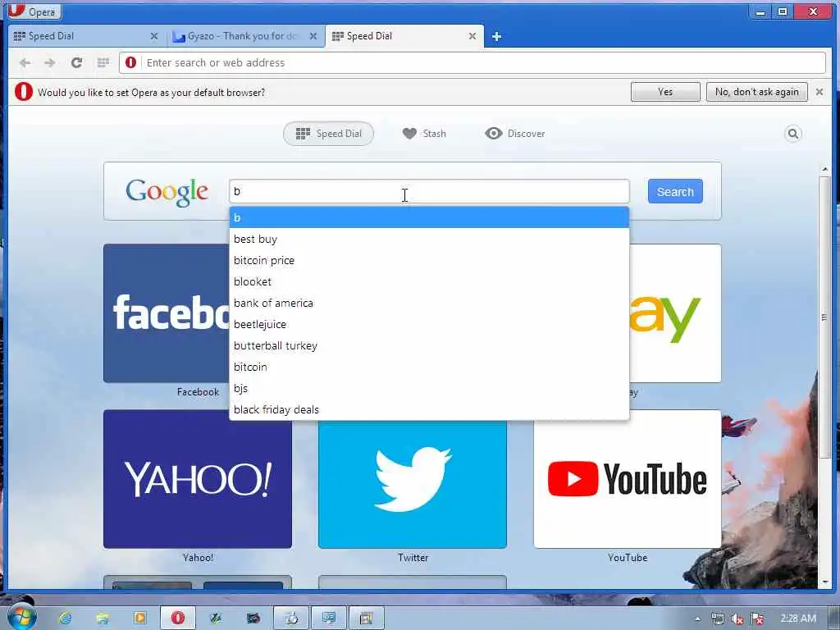Dismiss the default browser prompt bar
The image size is (840, 630).
819,92
